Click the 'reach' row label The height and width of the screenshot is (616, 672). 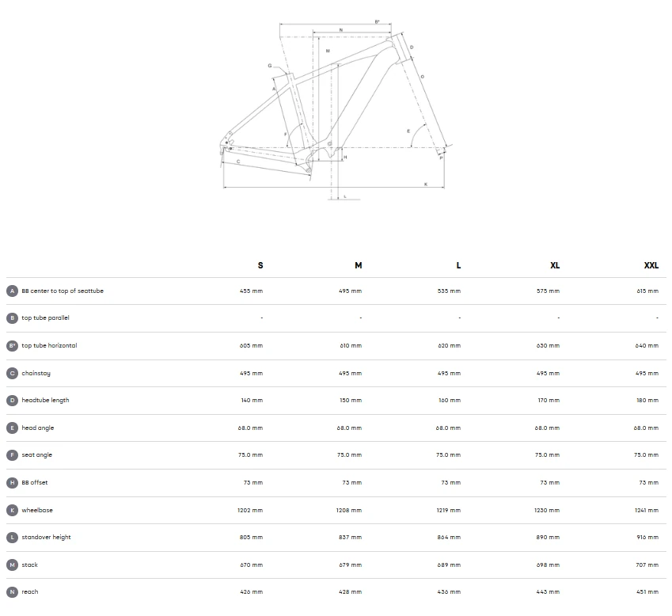[30, 592]
